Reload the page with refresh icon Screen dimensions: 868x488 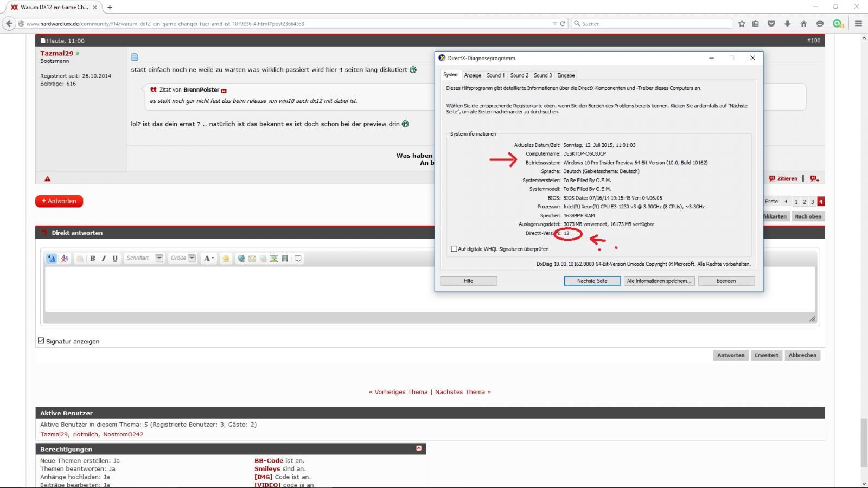pos(563,23)
